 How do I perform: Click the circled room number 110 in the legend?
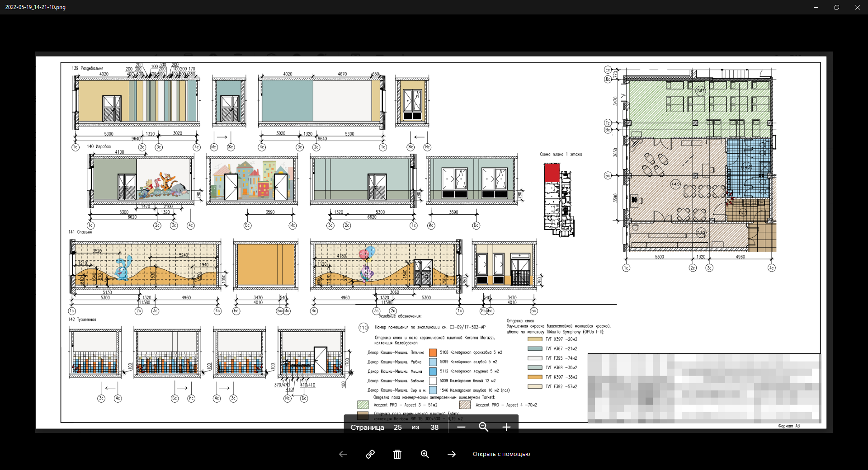point(363,328)
